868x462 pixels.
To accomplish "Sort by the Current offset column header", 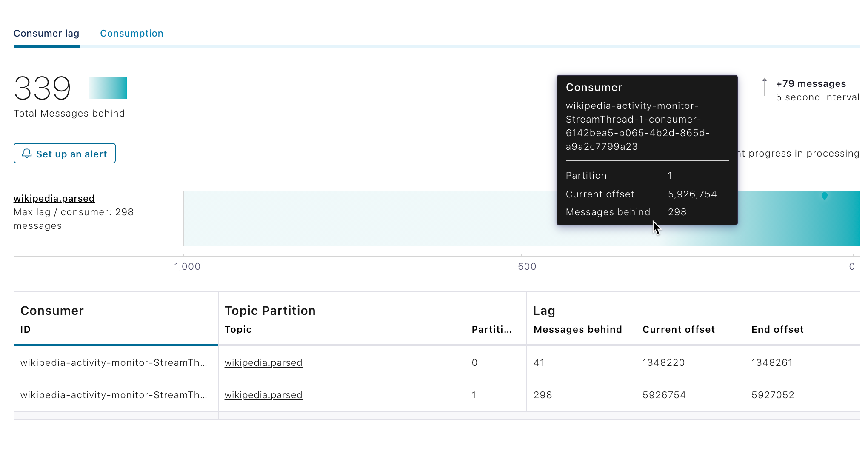I will pyautogui.click(x=679, y=329).
